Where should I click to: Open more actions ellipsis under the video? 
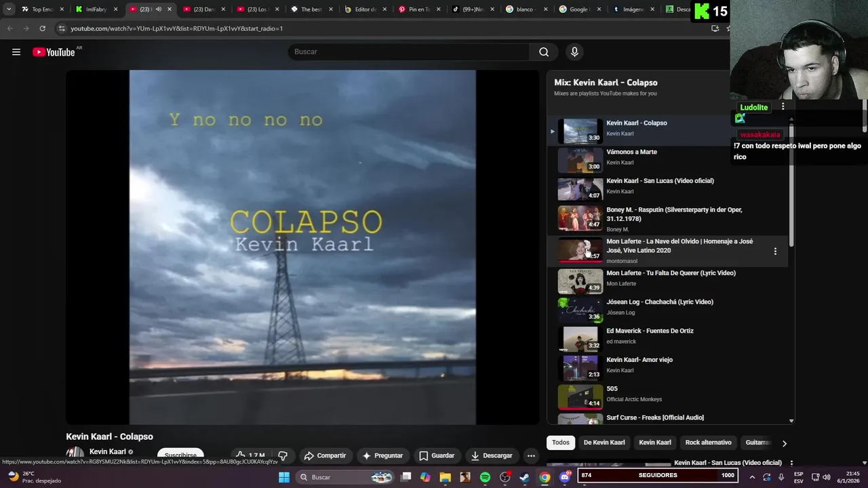[x=531, y=455]
